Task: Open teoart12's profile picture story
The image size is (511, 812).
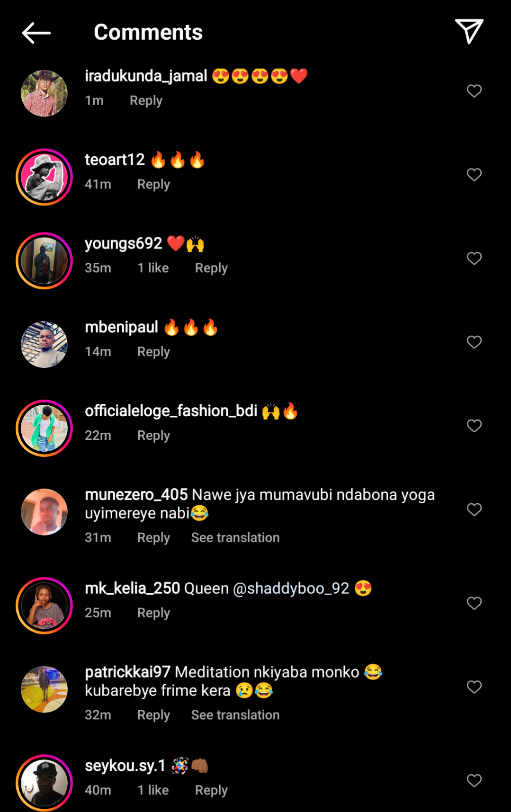Action: click(44, 177)
